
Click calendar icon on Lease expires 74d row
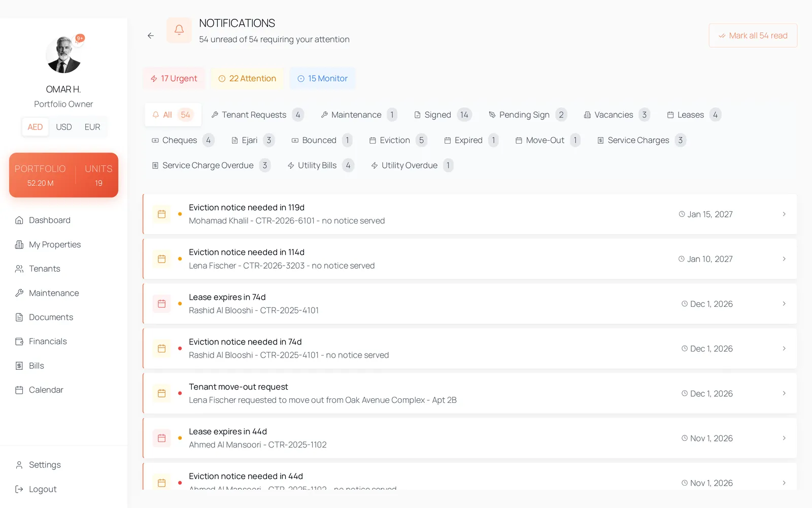coord(162,304)
